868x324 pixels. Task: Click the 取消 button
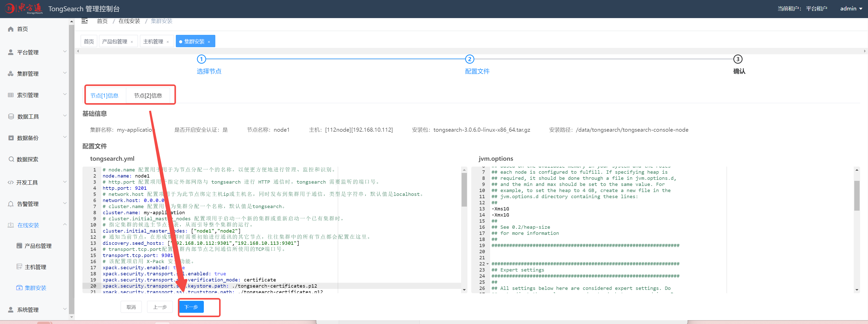point(131,307)
